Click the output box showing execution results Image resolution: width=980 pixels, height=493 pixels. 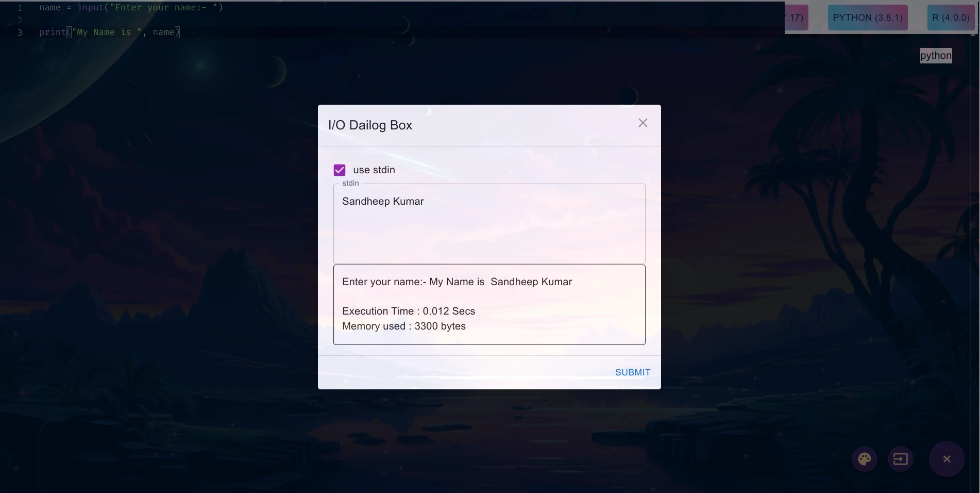489,305
